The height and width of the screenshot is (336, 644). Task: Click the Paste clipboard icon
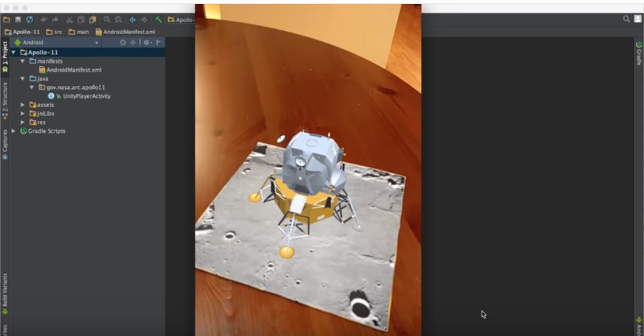pos(92,19)
